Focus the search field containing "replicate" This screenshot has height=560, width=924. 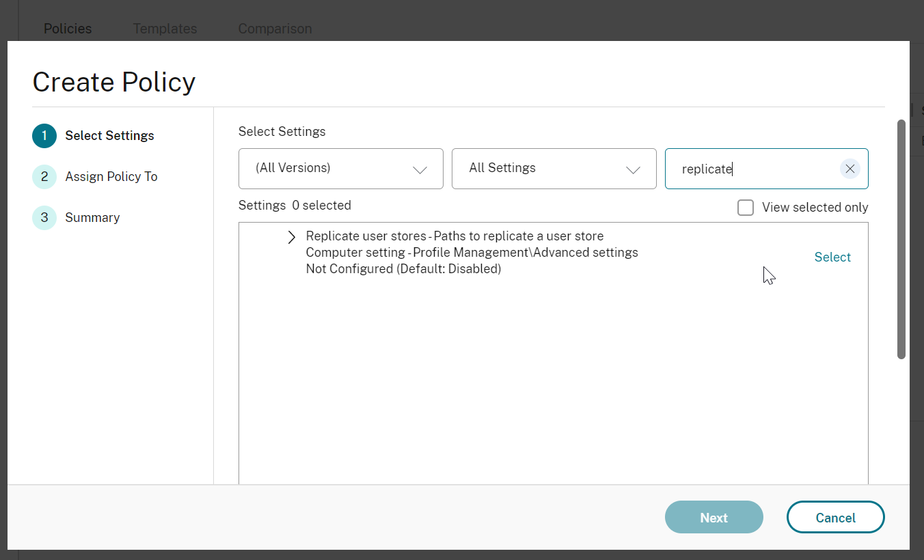752,169
